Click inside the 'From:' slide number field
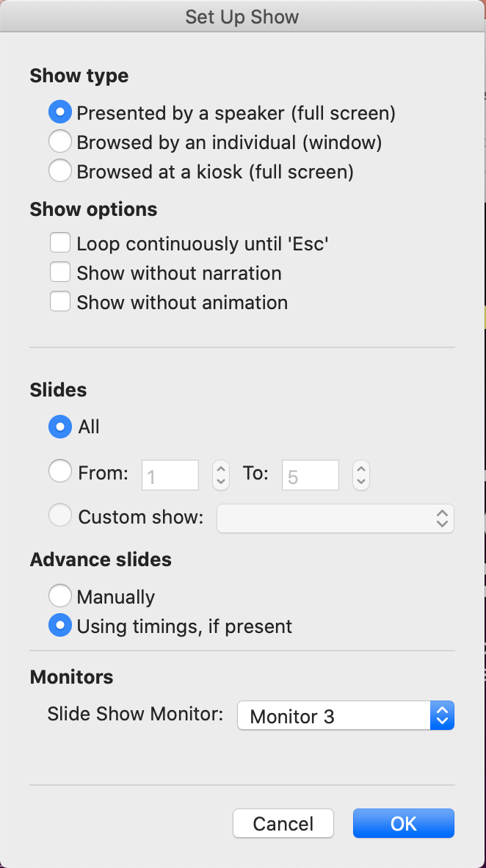This screenshot has width=486, height=868. coord(170,475)
